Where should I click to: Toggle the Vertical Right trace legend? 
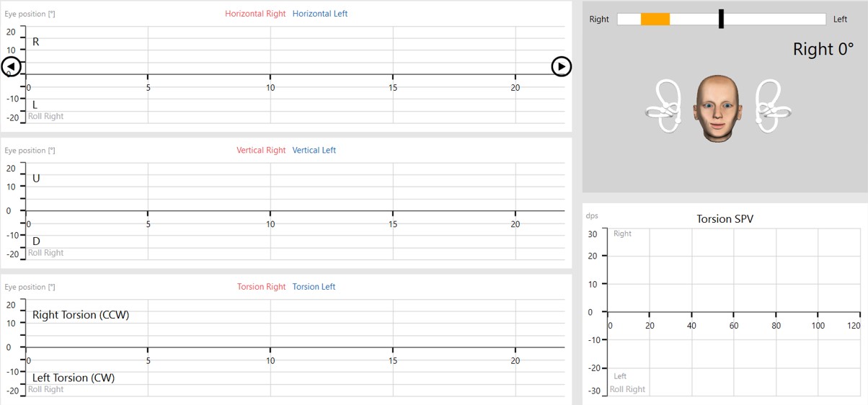261,151
